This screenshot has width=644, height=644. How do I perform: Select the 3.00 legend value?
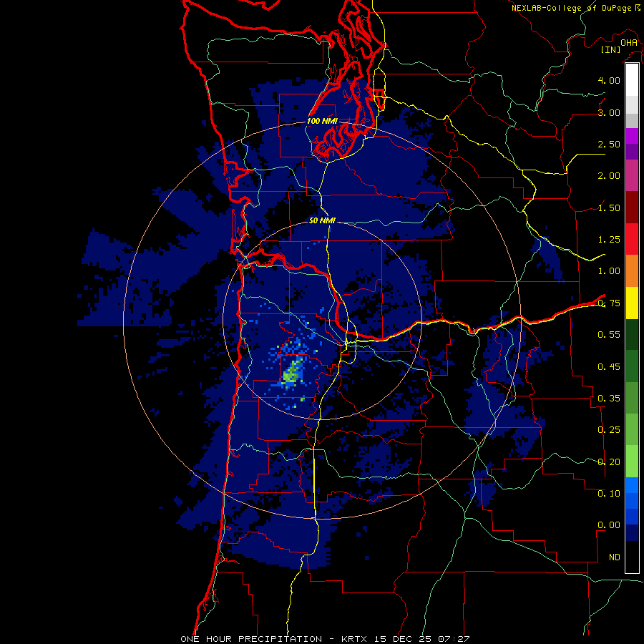tap(609, 112)
